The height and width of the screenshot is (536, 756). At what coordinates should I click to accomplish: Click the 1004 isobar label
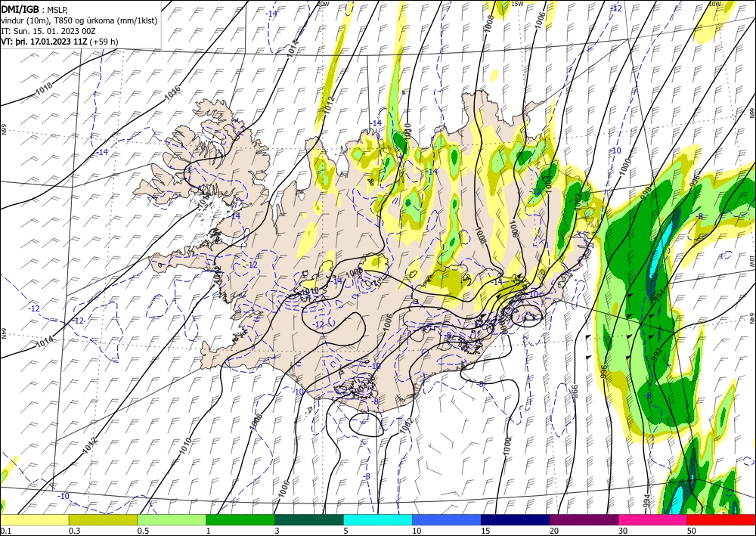547,183
